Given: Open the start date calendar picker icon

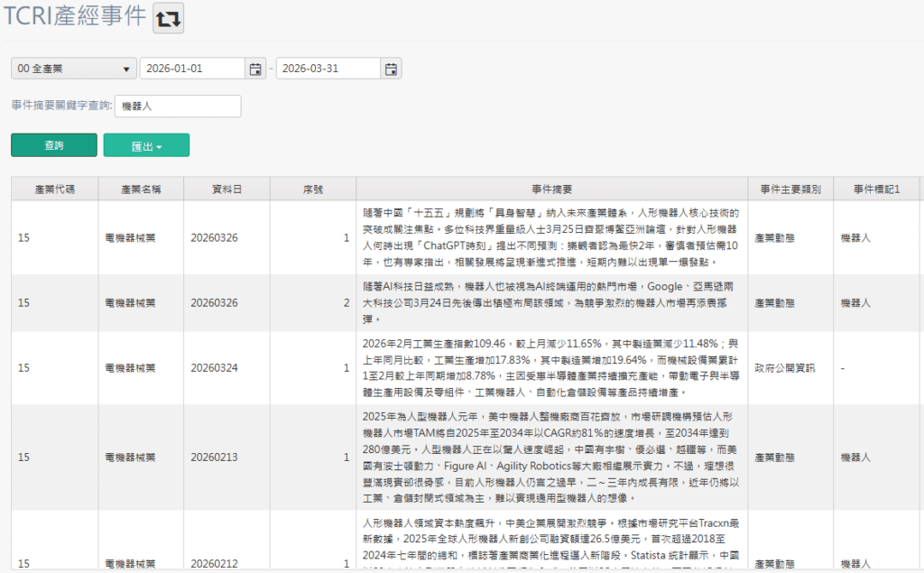Looking at the screenshot, I should (255, 69).
